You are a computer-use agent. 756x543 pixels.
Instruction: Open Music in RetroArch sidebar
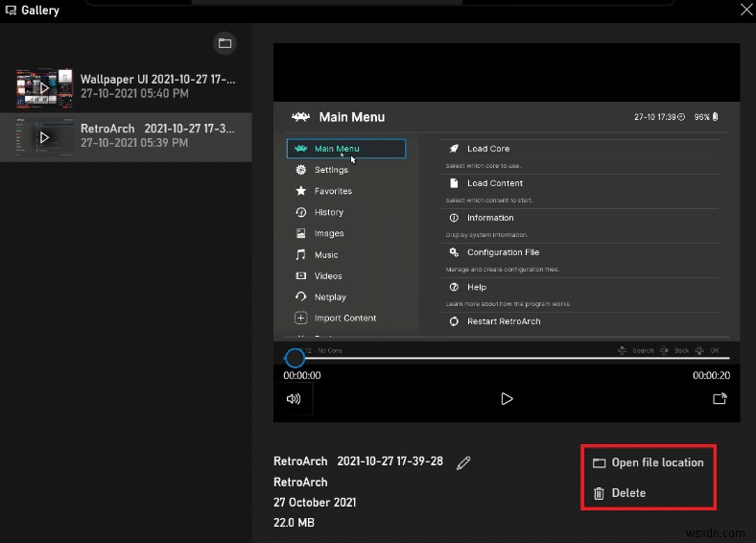click(326, 254)
